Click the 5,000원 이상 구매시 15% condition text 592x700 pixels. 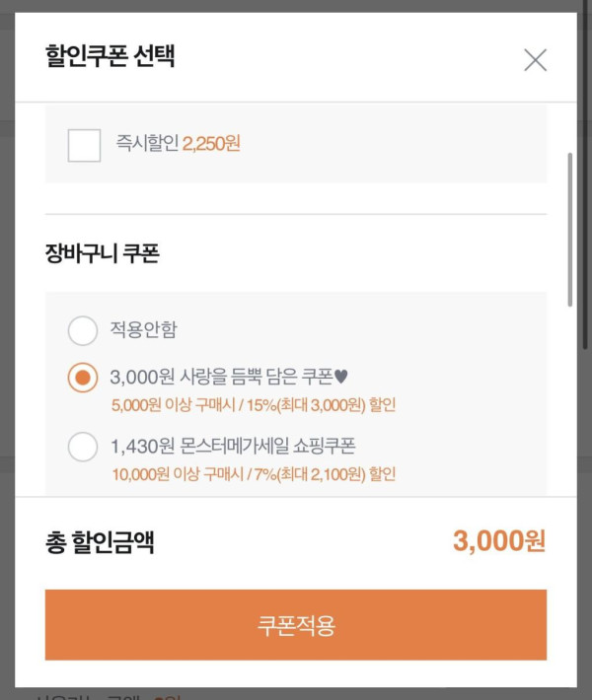[254, 404]
